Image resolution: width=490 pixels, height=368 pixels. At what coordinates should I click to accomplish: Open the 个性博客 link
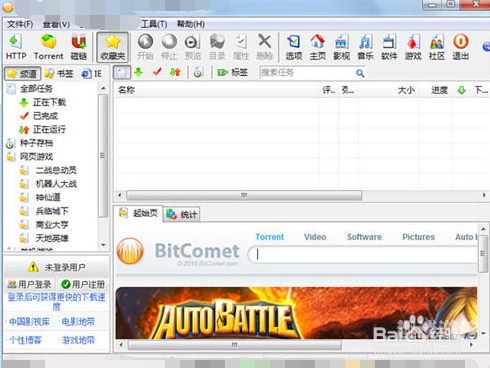tap(25, 340)
